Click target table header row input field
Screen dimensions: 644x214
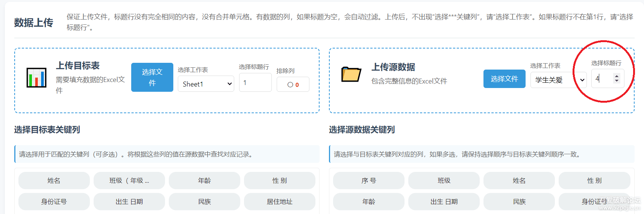(255, 82)
